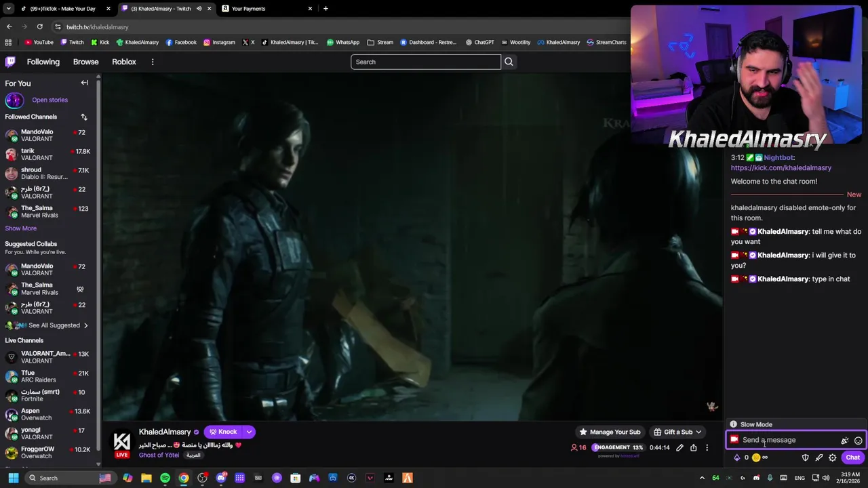Click the Twitch search field
The height and width of the screenshot is (488, 868).
tap(426, 62)
